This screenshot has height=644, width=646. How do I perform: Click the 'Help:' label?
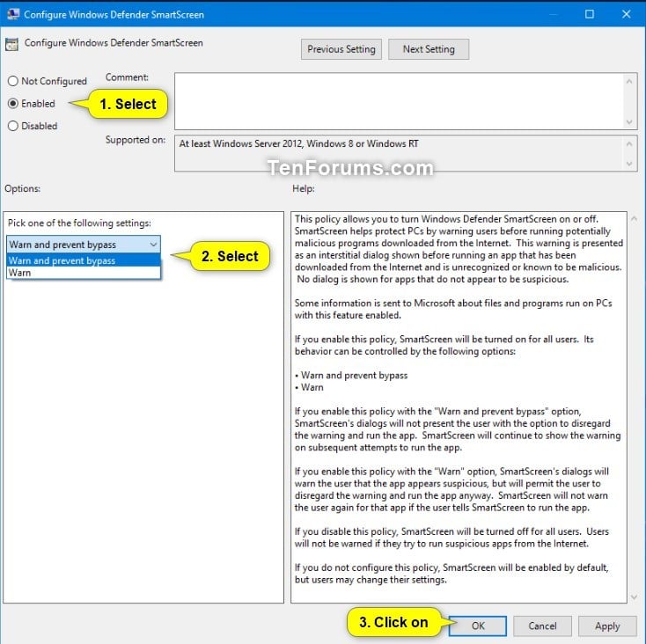click(304, 188)
